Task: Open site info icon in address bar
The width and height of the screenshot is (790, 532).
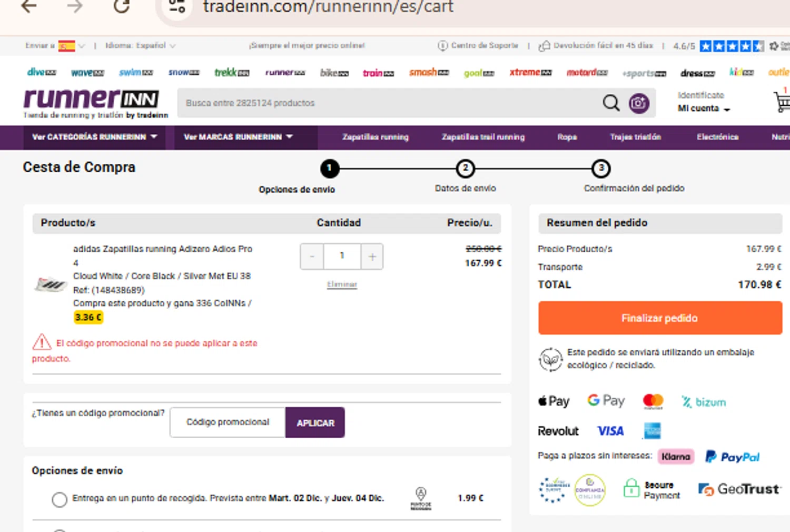Action: coord(177,6)
